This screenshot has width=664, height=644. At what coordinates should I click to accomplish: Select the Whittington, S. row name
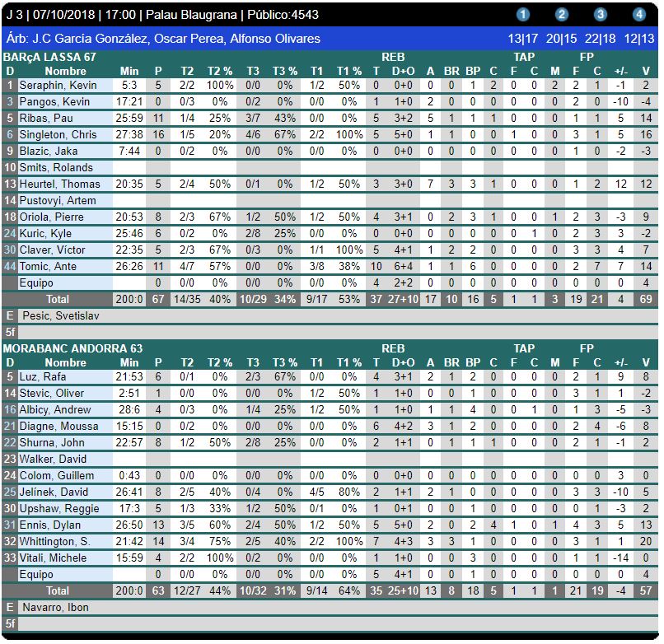[54, 542]
